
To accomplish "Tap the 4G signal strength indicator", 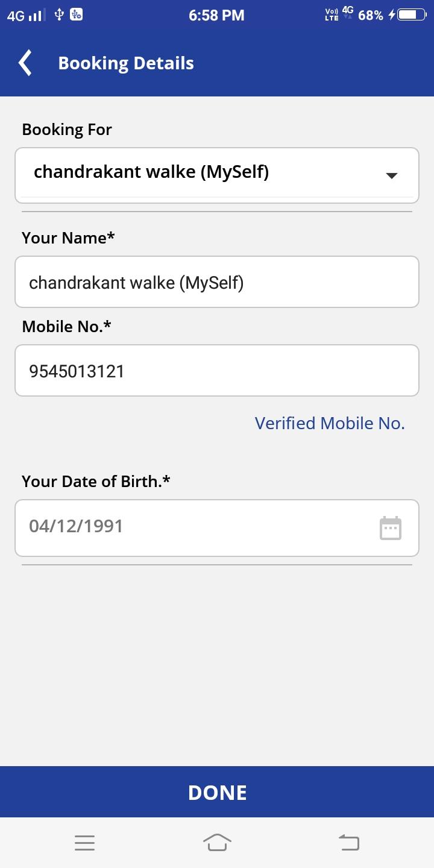I will (x=25, y=15).
